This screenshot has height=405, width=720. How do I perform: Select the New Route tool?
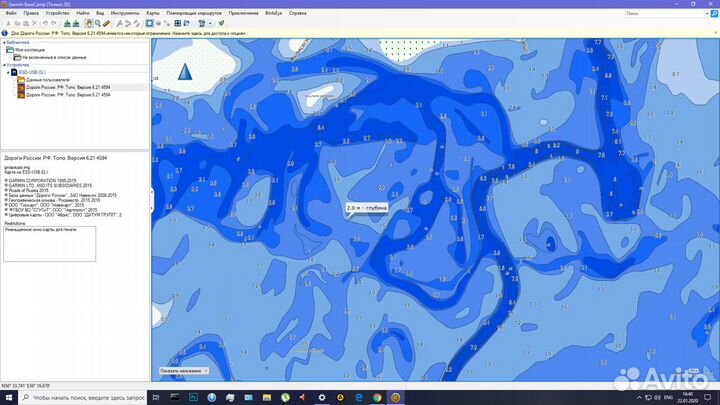(128, 23)
